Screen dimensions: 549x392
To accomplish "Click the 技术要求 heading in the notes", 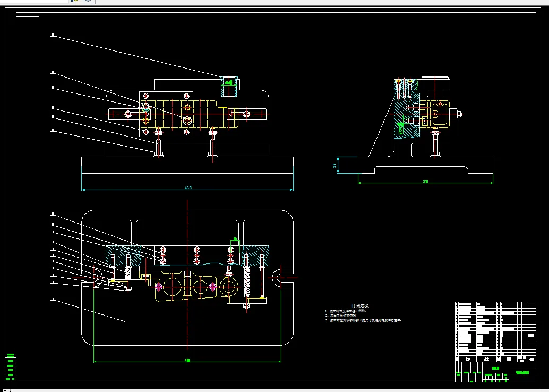I will pyautogui.click(x=361, y=306).
